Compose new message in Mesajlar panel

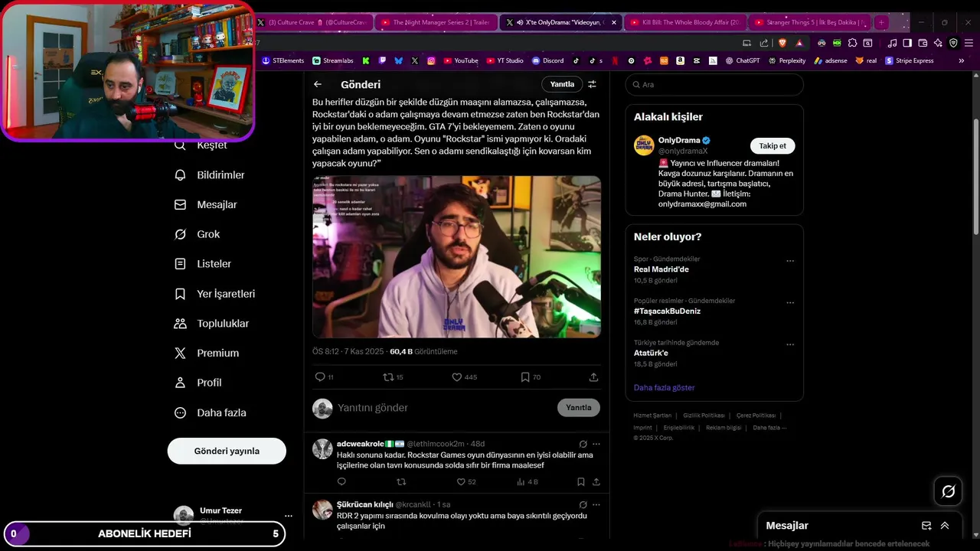(926, 526)
